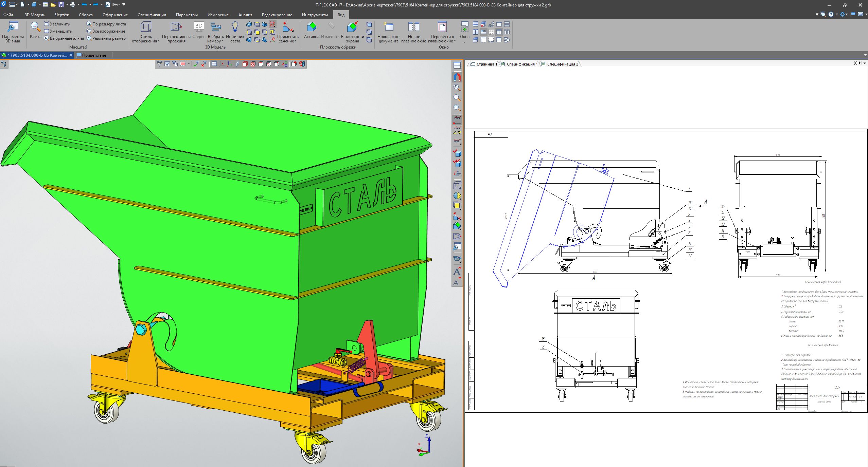868x467 pixels.
Task: Click Перспективная проекция icon
Action: coord(176,27)
